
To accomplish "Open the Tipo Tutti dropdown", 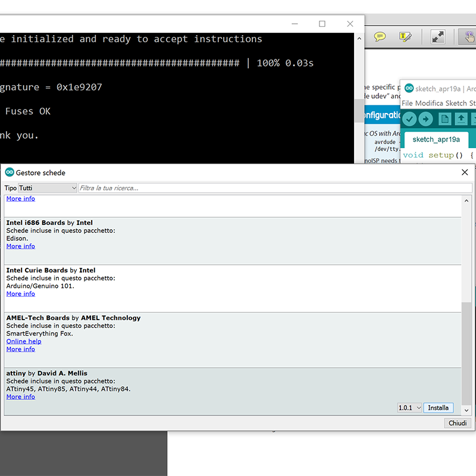I will click(x=48, y=188).
